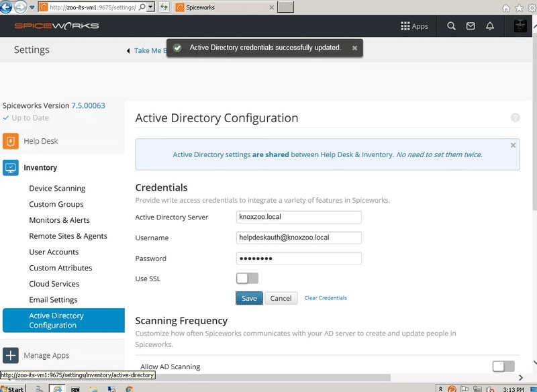Open the help question mark icon

515,117
